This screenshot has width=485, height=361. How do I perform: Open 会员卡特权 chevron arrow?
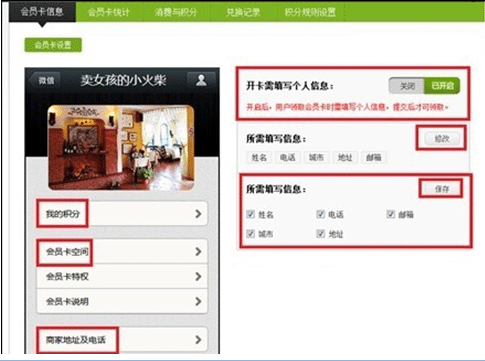tap(198, 276)
